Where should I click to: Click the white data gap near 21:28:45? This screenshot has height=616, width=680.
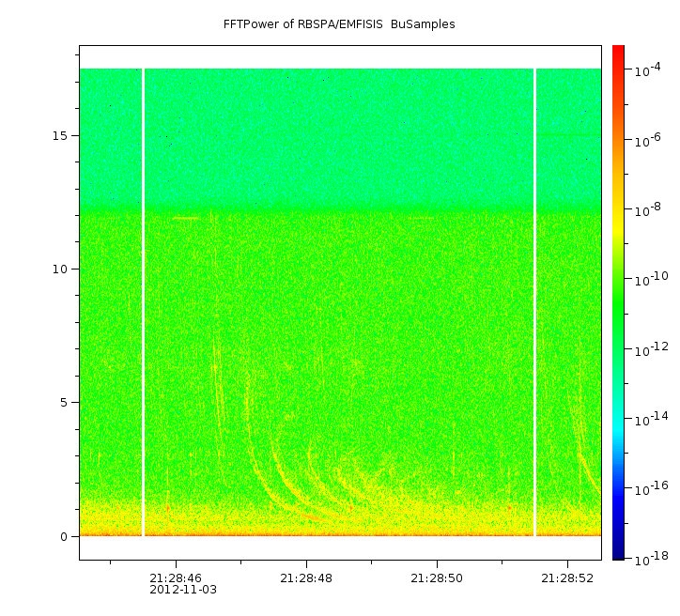coord(143,300)
